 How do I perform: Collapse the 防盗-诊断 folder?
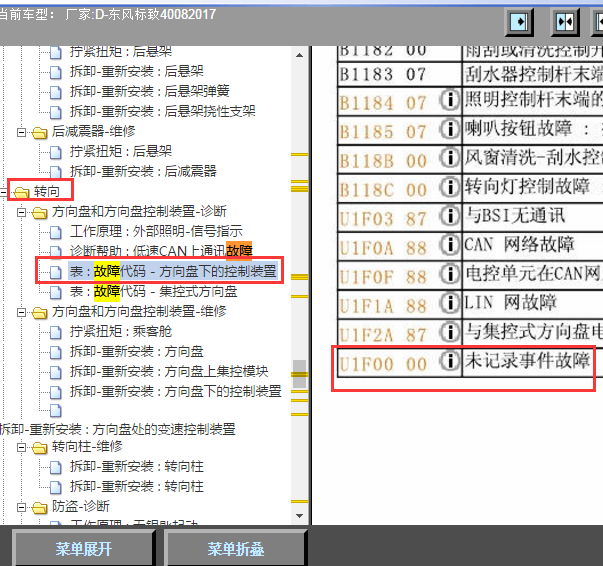22,508
